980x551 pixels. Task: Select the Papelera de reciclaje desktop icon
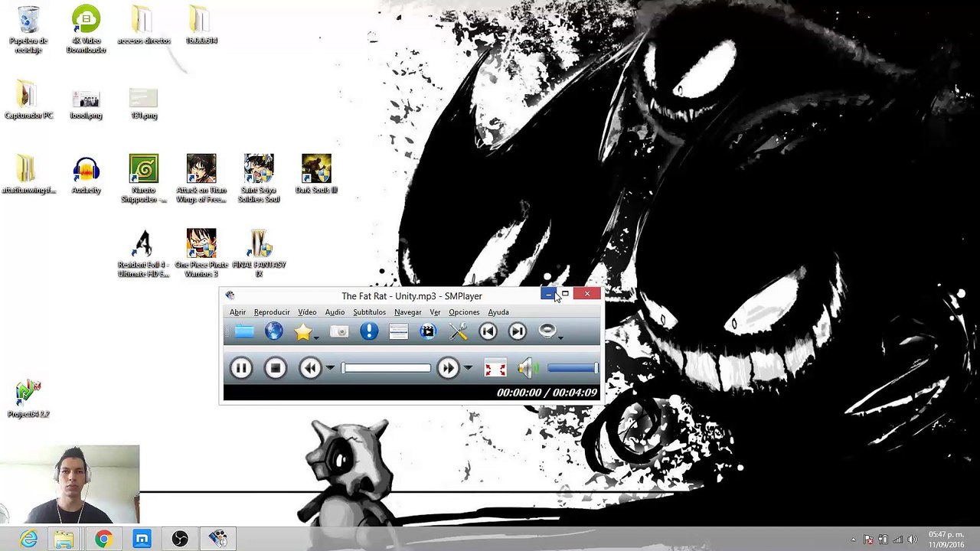(x=28, y=31)
